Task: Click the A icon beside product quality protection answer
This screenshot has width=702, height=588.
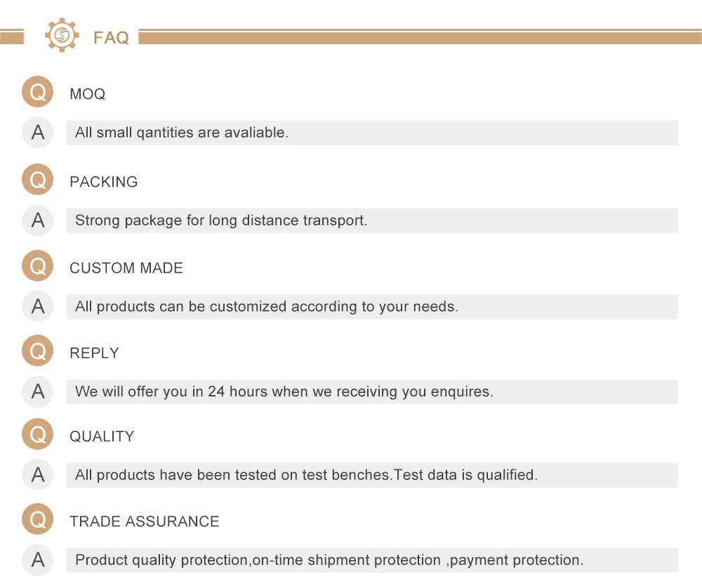Action: 38,560
